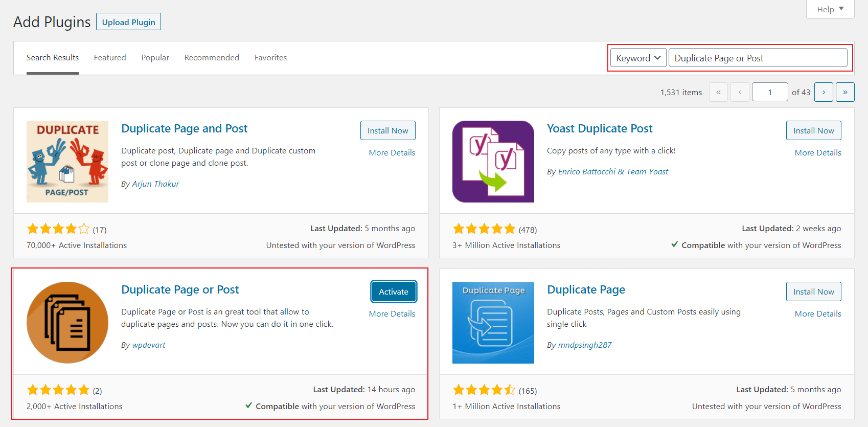Jump to the last results page arrow
Image resolution: width=868 pixels, height=427 pixels.
click(x=845, y=92)
